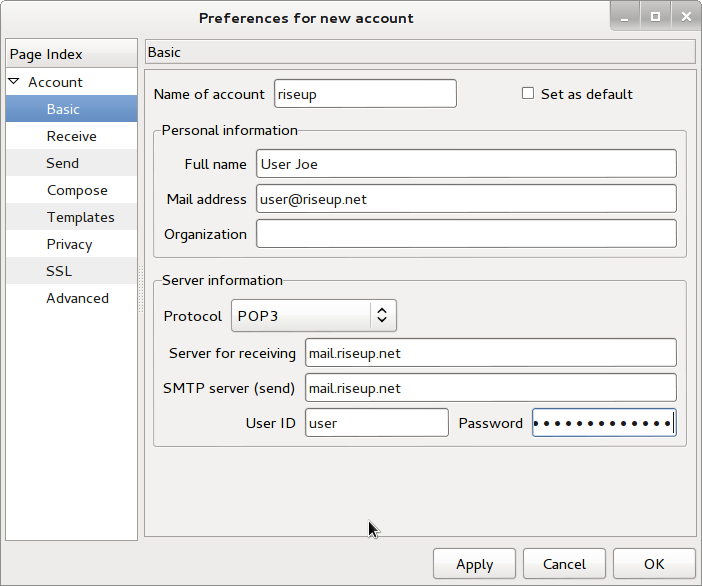Click the empty Organization field
Image resolution: width=702 pixels, height=586 pixels.
[x=466, y=234]
